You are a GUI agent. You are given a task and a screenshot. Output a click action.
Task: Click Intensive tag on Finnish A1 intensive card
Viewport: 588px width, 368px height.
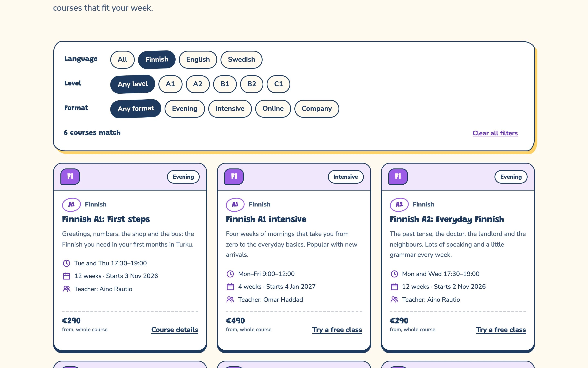(345, 177)
